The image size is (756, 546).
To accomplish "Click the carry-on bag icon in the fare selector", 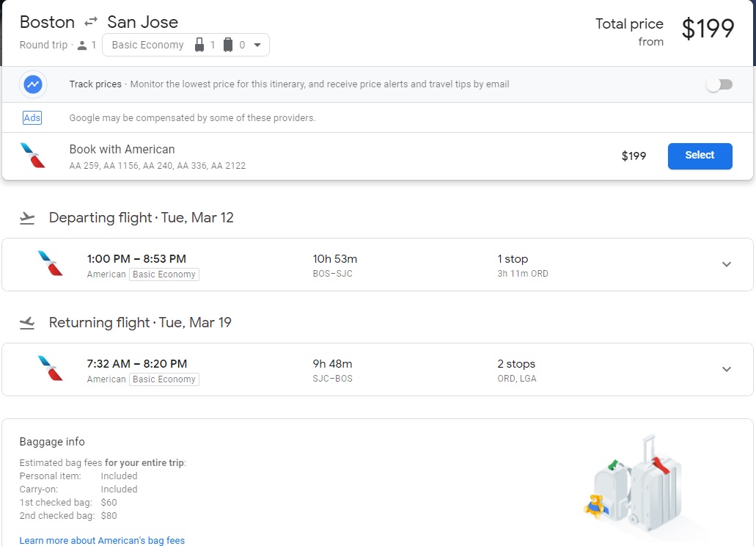I will pyautogui.click(x=199, y=45).
